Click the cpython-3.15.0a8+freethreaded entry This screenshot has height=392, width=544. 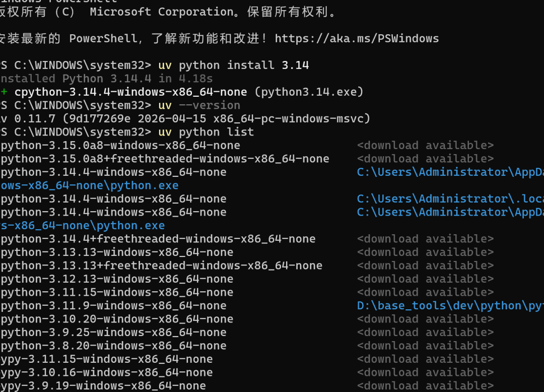(x=164, y=159)
